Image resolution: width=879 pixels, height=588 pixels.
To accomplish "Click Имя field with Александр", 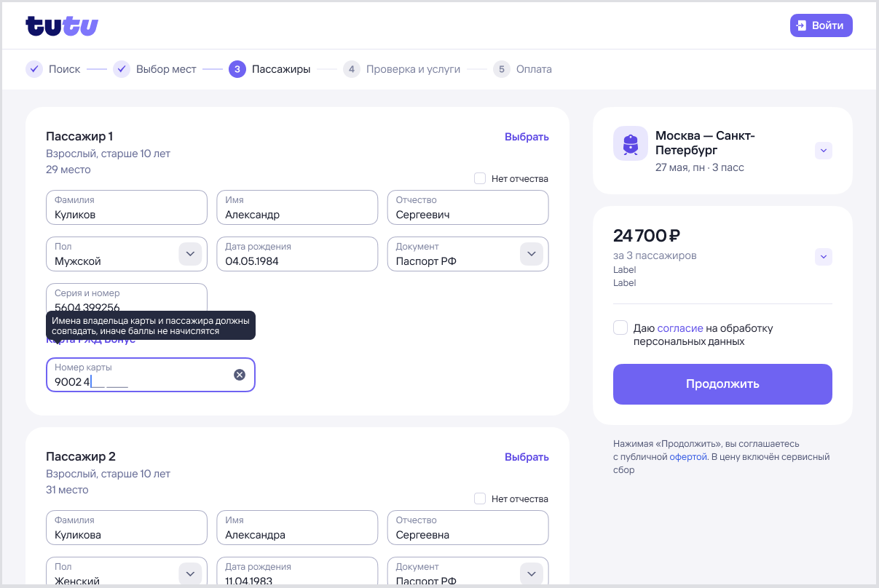I will pos(297,207).
